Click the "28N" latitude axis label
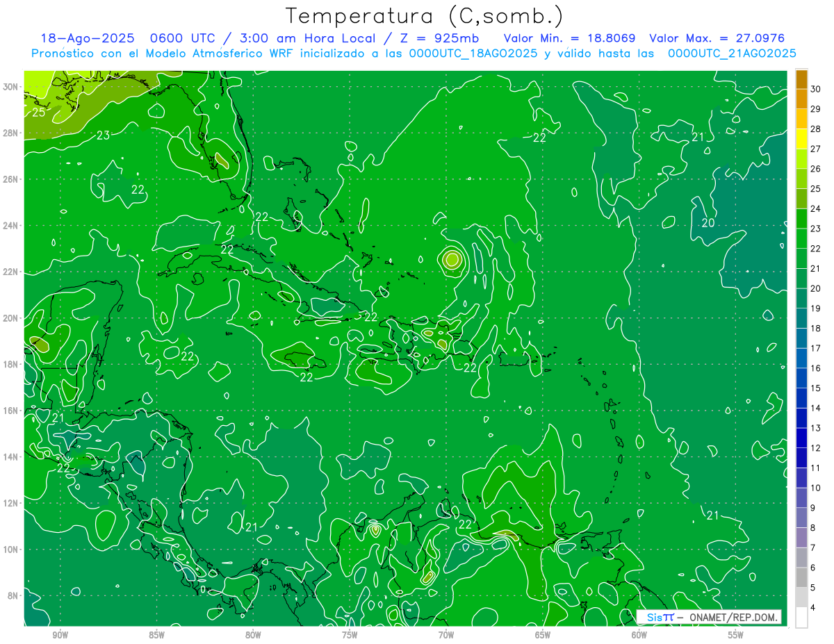 coord(12,133)
